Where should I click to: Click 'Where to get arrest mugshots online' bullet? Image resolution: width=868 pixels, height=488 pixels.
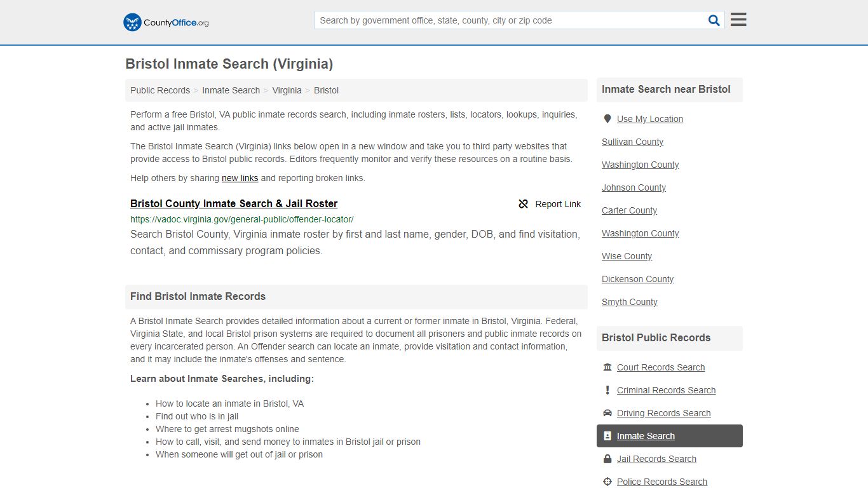point(227,429)
